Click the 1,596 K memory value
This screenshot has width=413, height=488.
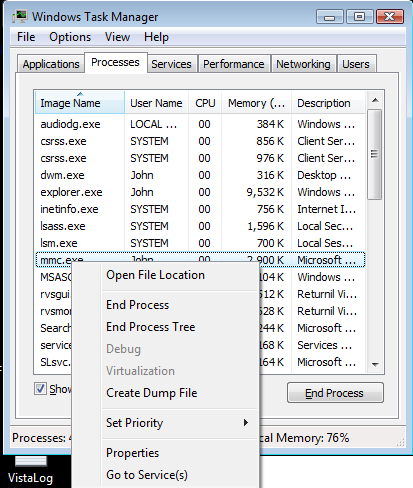click(x=266, y=226)
